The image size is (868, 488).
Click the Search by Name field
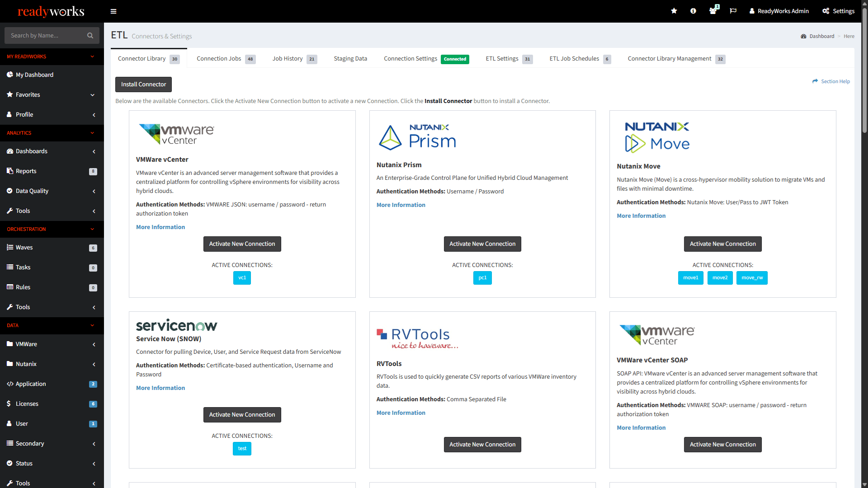coord(52,35)
